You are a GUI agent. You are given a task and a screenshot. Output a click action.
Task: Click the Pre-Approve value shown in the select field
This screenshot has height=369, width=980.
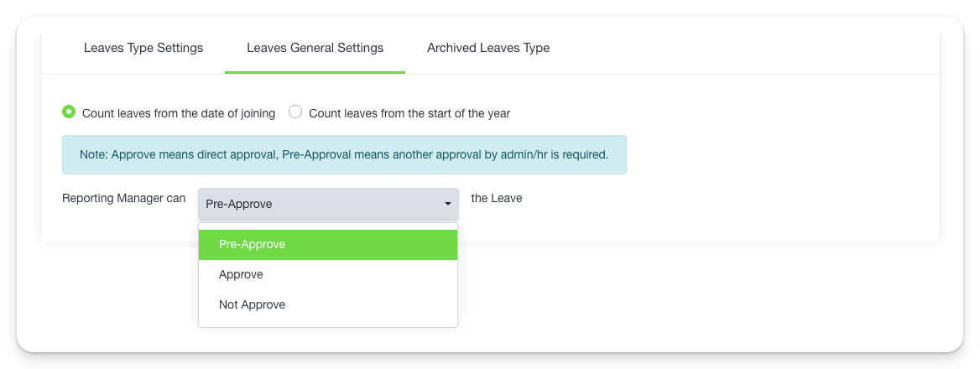click(239, 204)
